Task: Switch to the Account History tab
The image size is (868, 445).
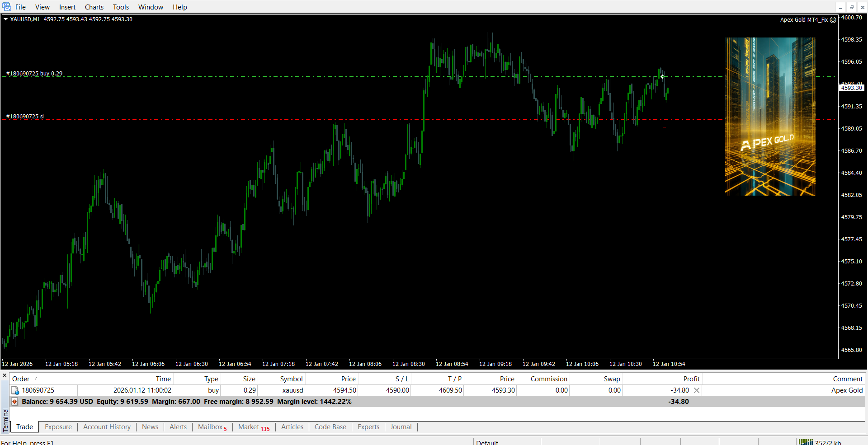Action: pos(107,427)
